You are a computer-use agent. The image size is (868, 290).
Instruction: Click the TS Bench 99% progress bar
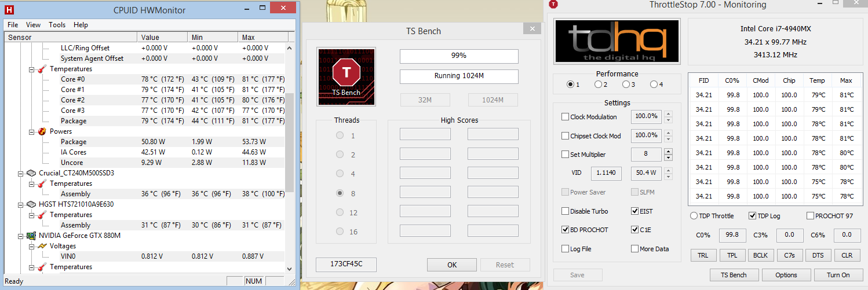click(x=459, y=56)
